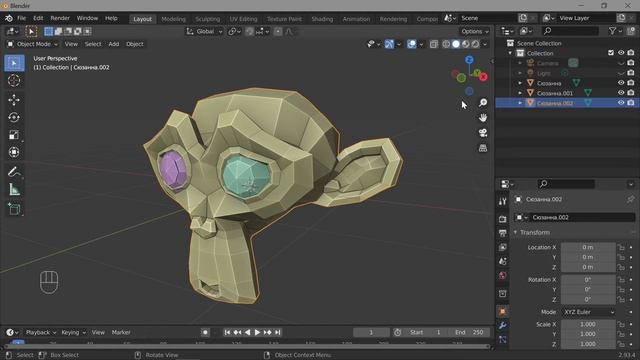Open the Scene properties tab
The width and height of the screenshot is (640, 360).
coord(502,261)
